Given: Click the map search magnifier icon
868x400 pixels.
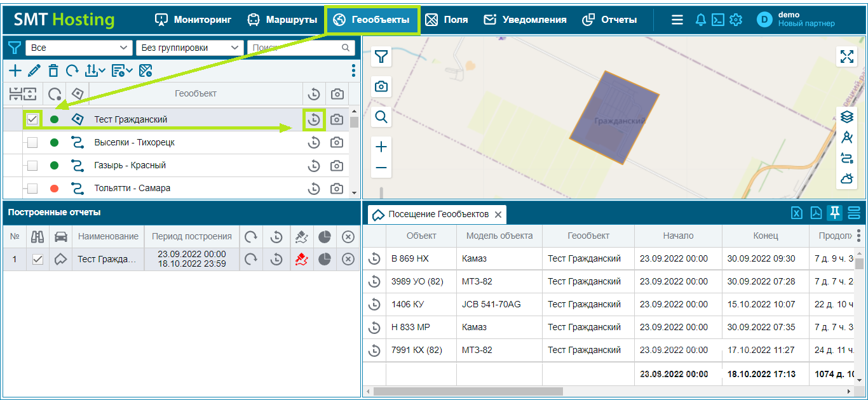Looking at the screenshot, I should (x=381, y=117).
